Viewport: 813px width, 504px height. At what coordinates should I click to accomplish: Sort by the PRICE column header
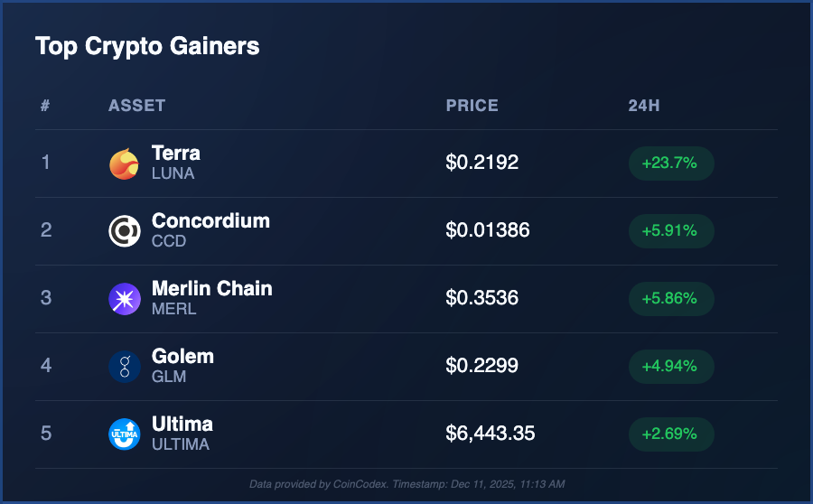(x=472, y=106)
